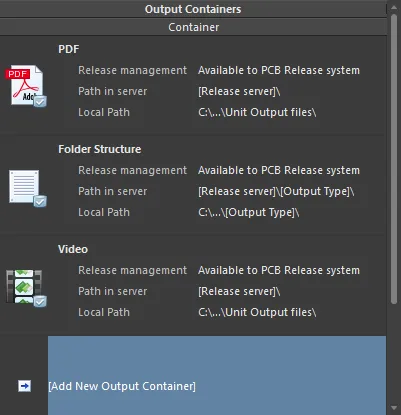This screenshot has height=415, width=401.
Task: Click Add New Output Container
Action: point(122,386)
